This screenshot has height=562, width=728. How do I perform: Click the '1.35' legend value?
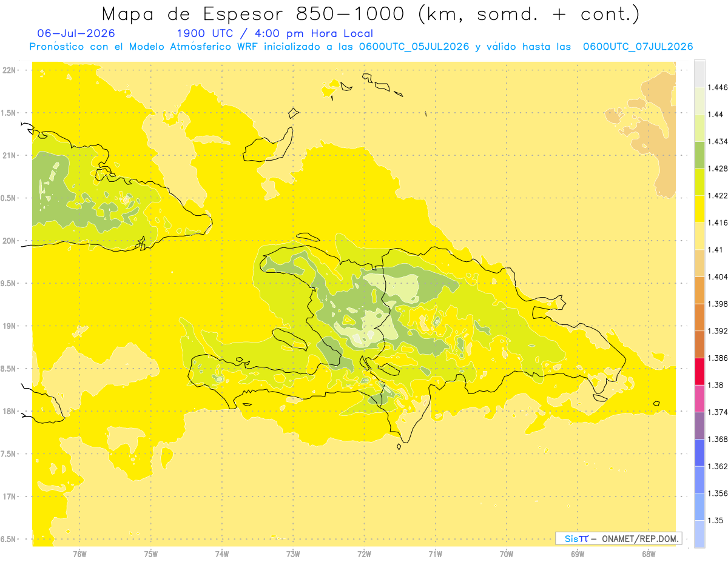click(x=715, y=520)
